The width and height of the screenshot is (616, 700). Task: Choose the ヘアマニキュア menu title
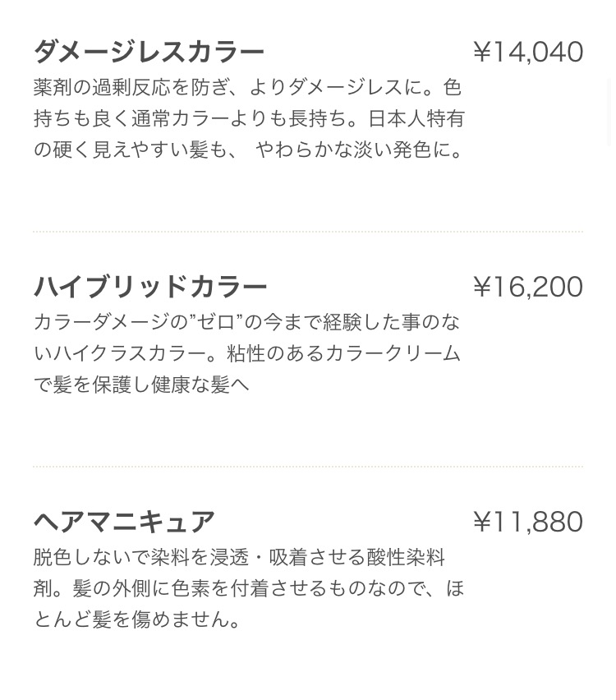(124, 522)
